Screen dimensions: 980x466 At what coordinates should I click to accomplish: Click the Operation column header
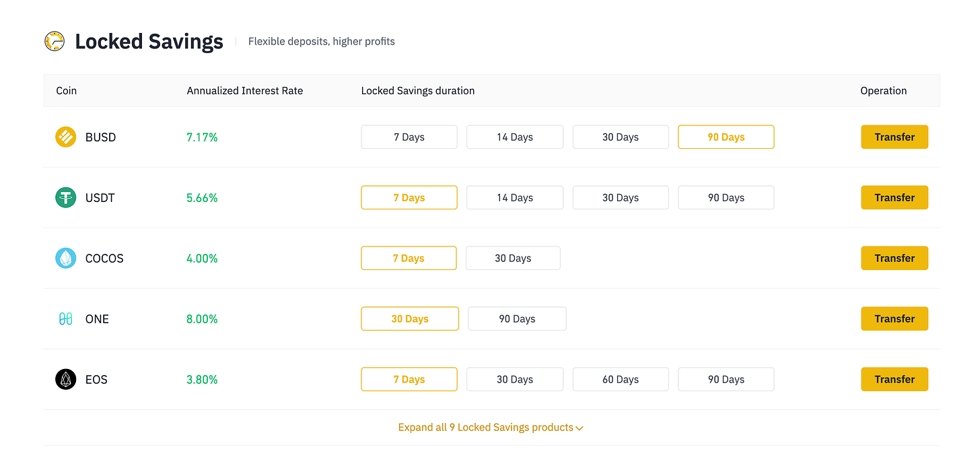[x=884, y=91]
